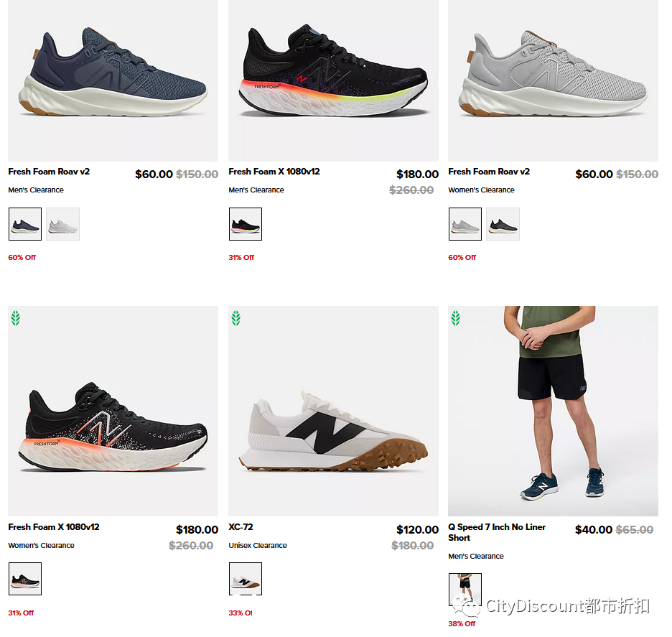Select XC-72 white sneaker swatch thumbnail
The height and width of the screenshot is (637, 672).
click(246, 579)
